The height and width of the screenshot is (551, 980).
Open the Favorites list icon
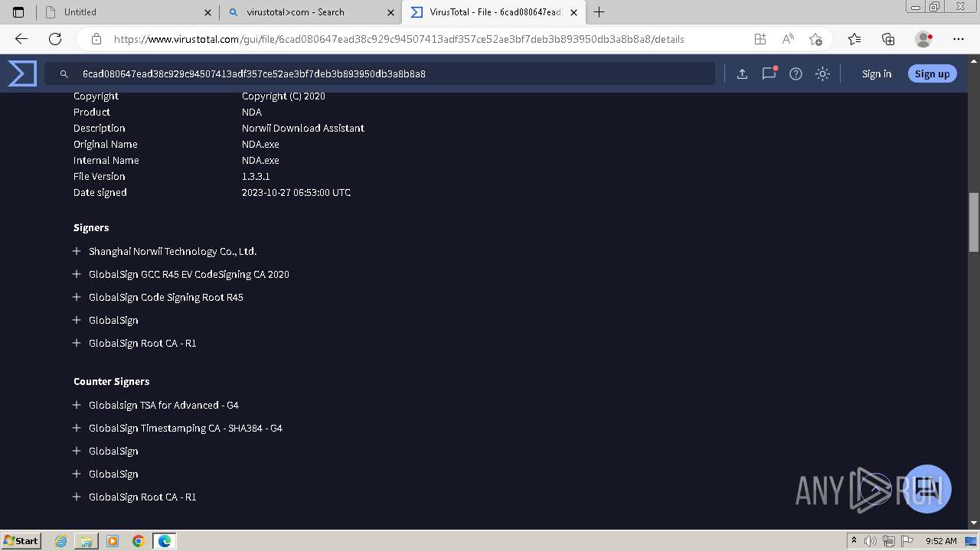[x=854, y=39]
